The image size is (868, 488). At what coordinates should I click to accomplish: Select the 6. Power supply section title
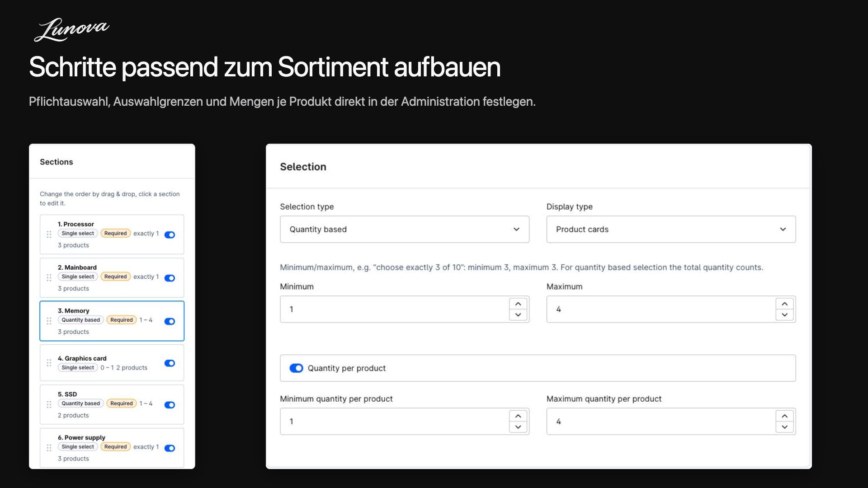81,437
